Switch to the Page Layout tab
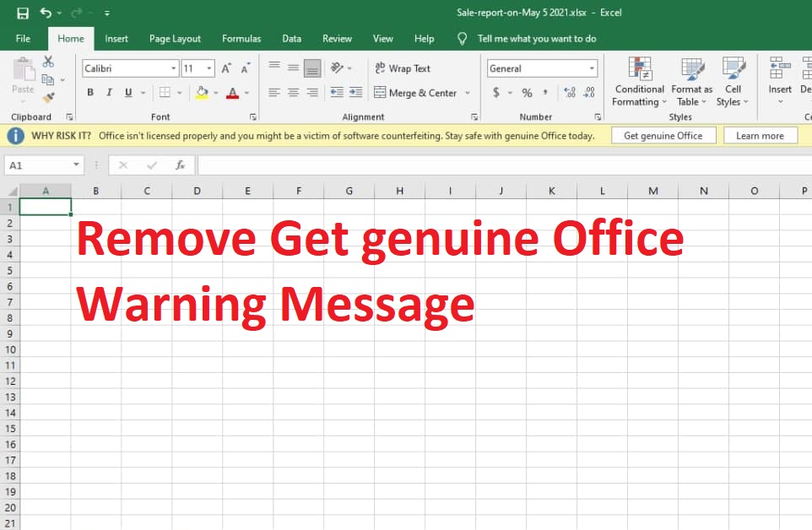The height and width of the screenshot is (530, 812). 175,38
